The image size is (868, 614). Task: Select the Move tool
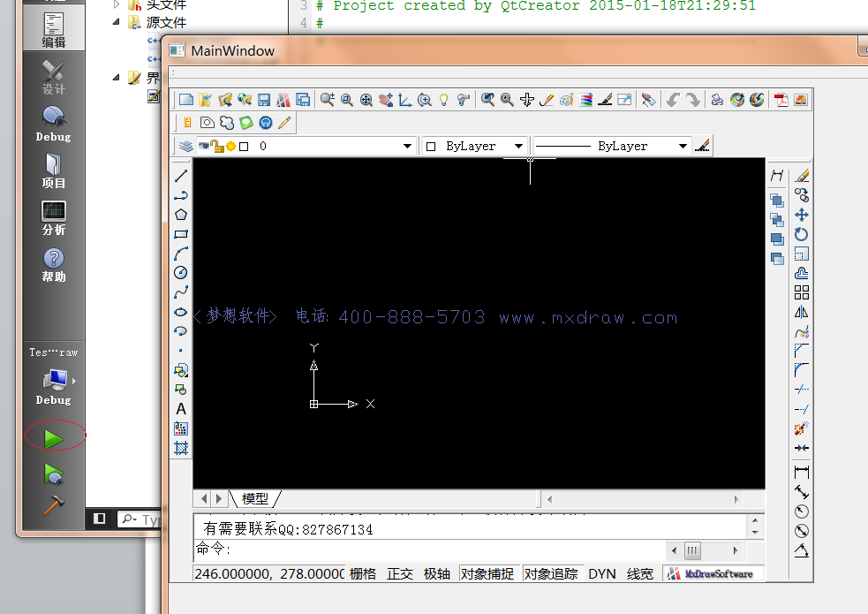pyautogui.click(x=802, y=215)
